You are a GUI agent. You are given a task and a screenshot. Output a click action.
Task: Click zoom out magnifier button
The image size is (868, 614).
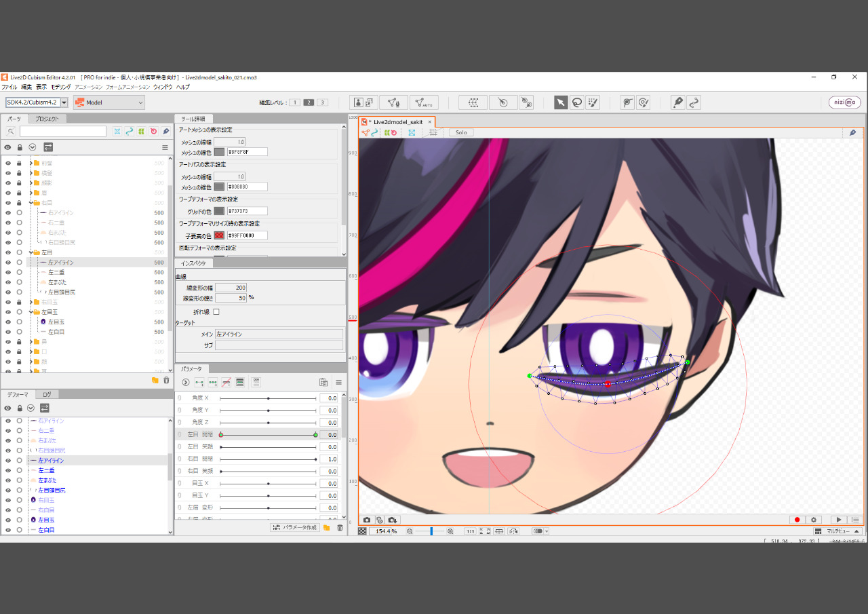click(410, 531)
